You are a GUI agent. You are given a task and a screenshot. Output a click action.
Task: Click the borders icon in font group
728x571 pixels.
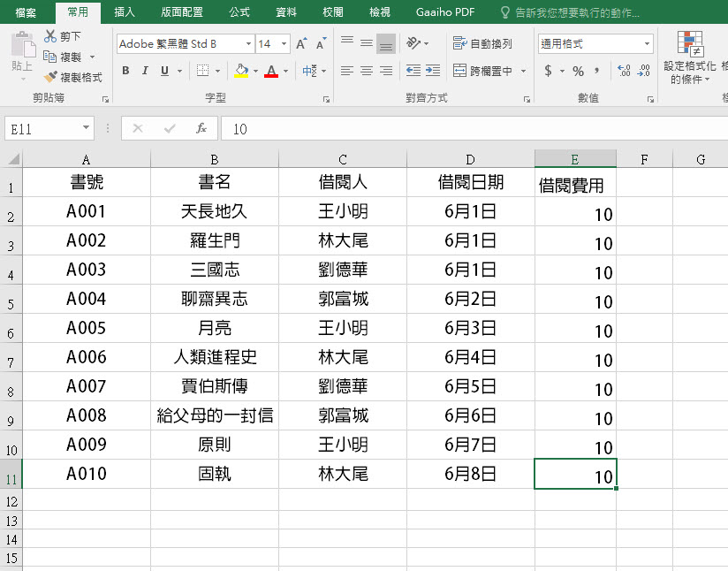pos(203,71)
